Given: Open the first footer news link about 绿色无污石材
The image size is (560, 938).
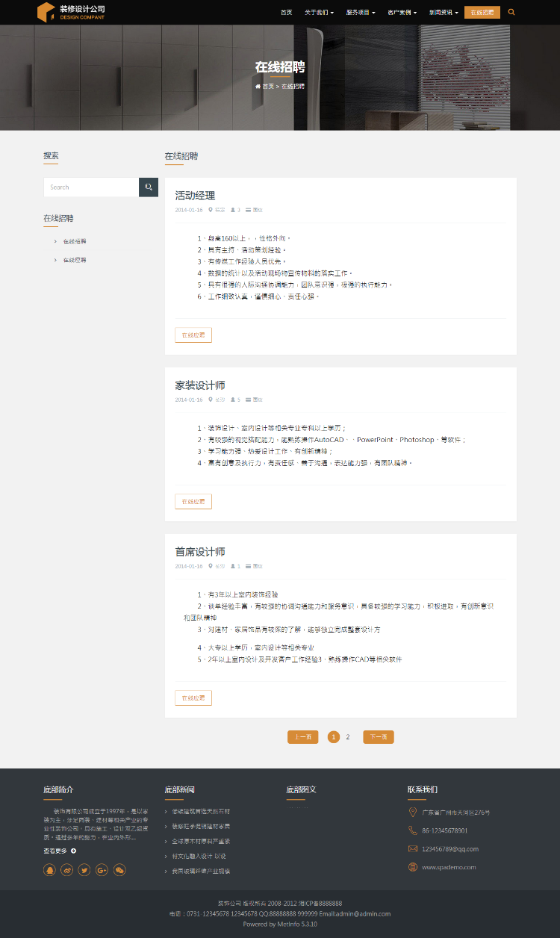Looking at the screenshot, I should tap(201, 811).
